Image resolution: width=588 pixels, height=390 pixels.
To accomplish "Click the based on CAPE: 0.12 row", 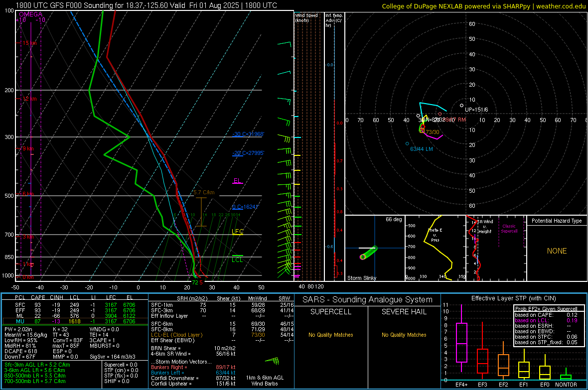I will coord(546,315).
